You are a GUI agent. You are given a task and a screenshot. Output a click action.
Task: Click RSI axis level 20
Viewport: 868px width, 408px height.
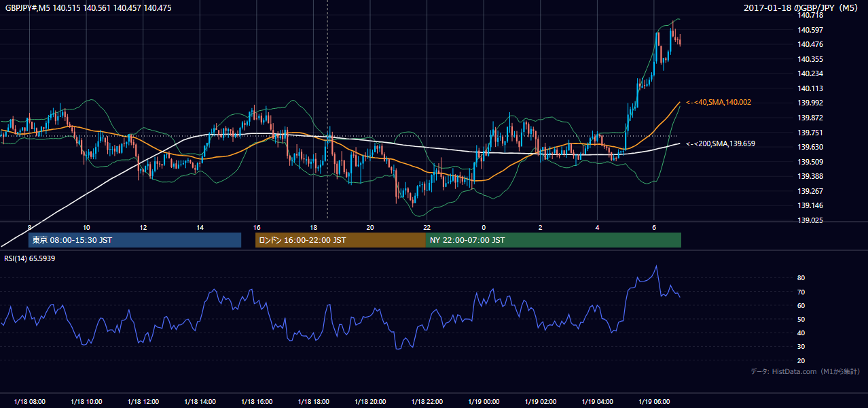pos(801,360)
